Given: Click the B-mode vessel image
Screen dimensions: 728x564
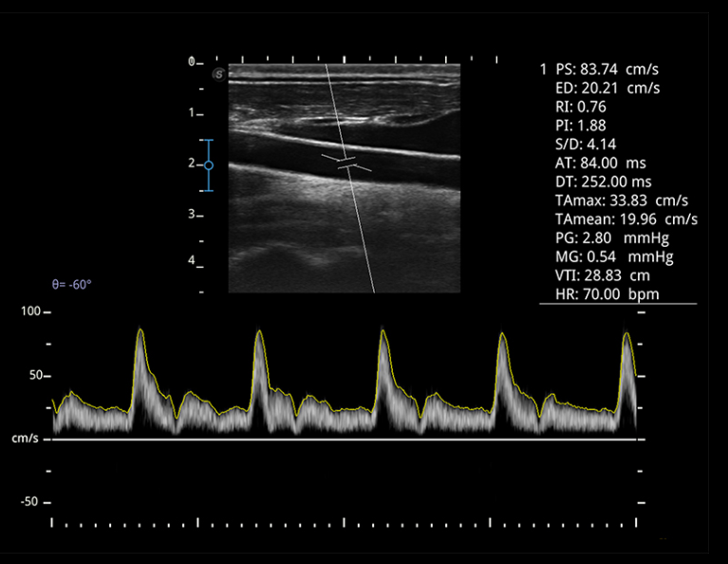Looking at the screenshot, I should pos(344,179).
